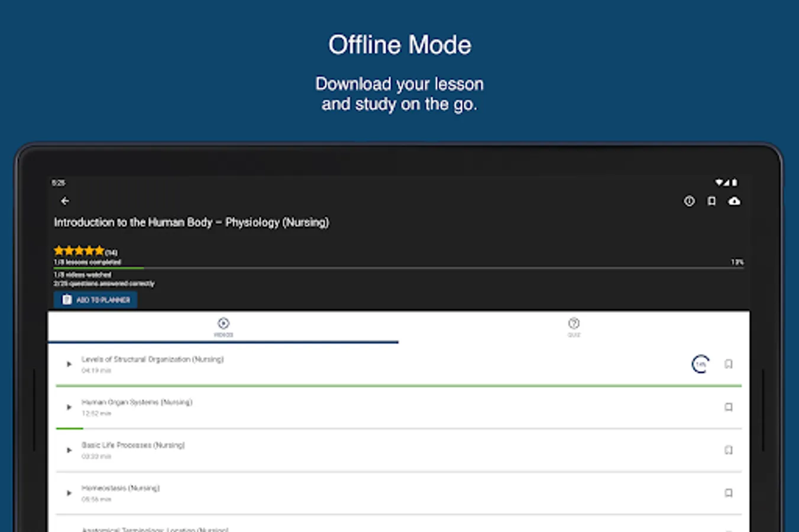The image size is (799, 532).
Task: Open the download progress circle showing 14%
Action: click(x=700, y=364)
